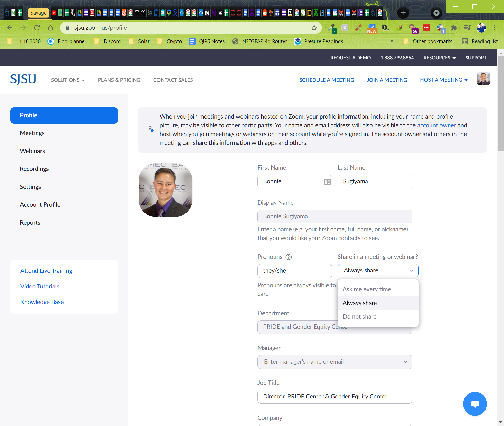This screenshot has height=426, width=504.
Task: Open the LastPass extension icon
Action: [x=426, y=28]
